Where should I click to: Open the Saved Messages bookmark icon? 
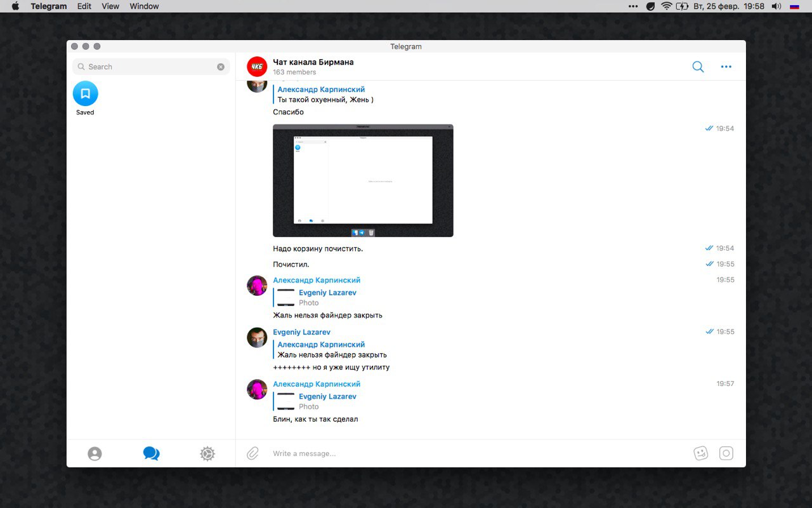tap(85, 93)
